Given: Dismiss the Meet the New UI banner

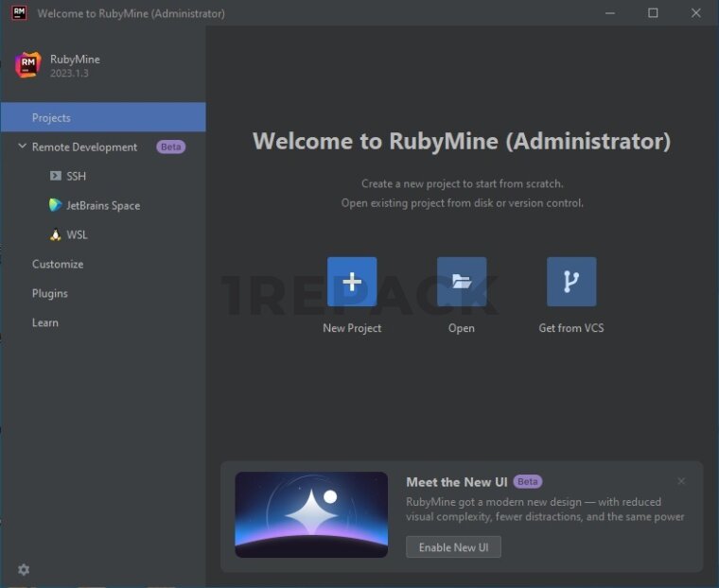Looking at the screenshot, I should (681, 481).
